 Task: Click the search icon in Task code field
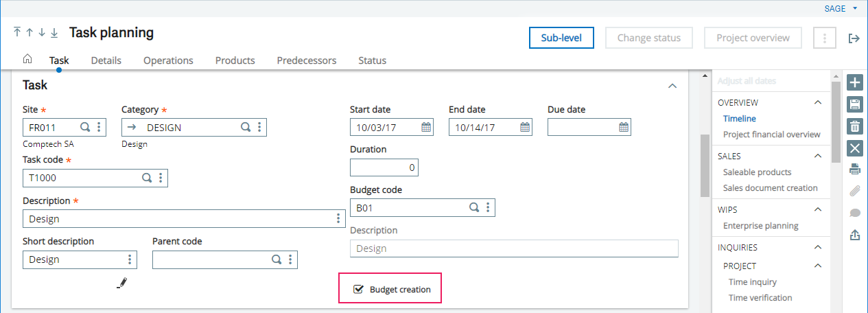click(146, 178)
